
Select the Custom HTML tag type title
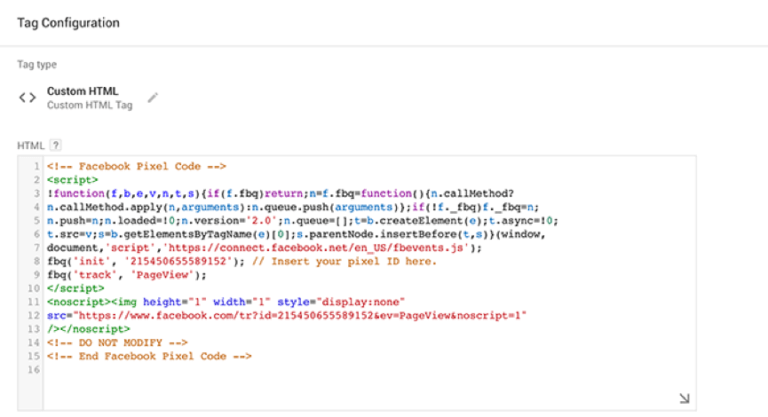pos(82,91)
